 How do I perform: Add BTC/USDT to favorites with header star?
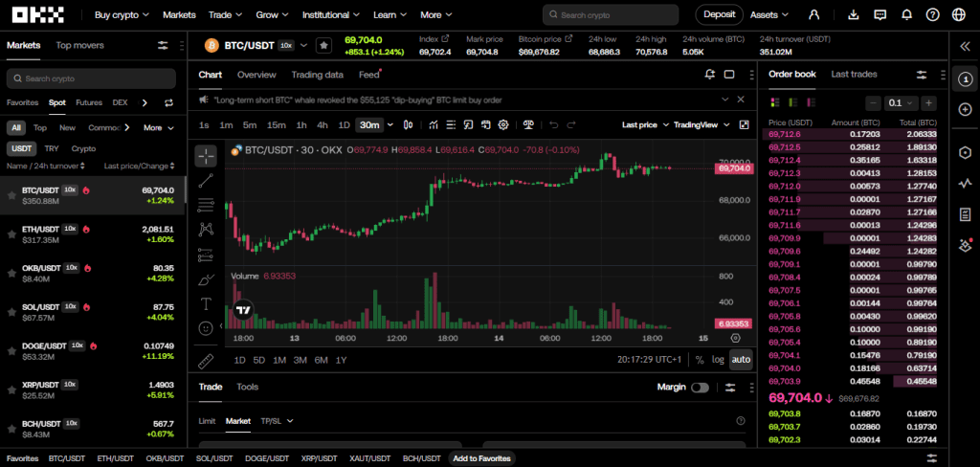point(323,45)
